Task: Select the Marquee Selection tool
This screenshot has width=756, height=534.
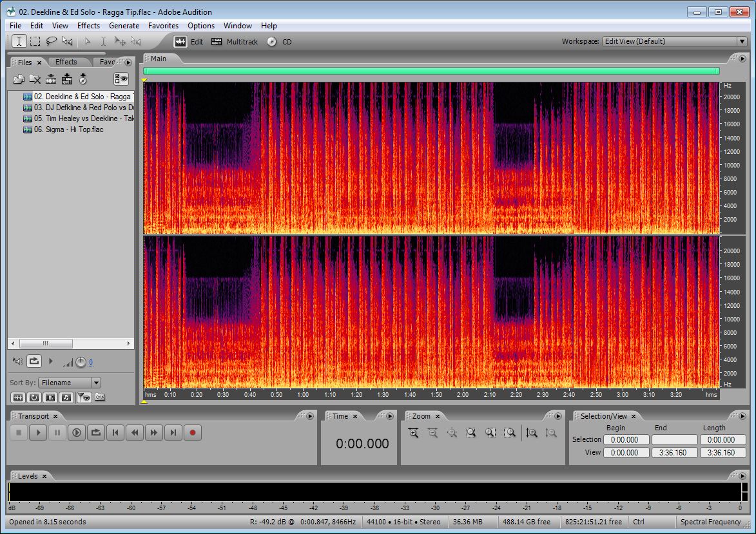Action: pos(35,41)
